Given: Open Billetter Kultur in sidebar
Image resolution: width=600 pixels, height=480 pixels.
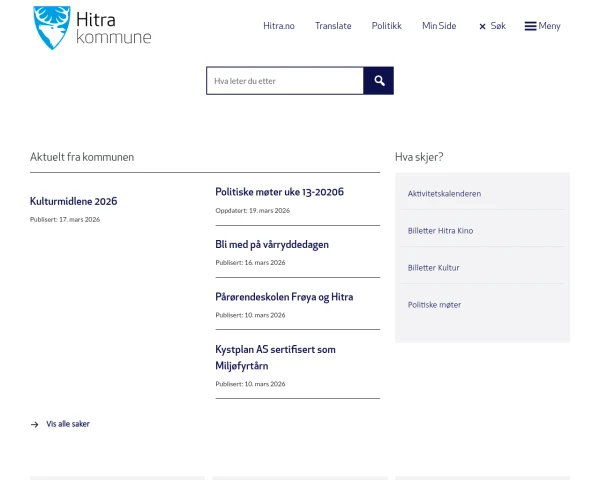Looking at the screenshot, I should [433, 267].
